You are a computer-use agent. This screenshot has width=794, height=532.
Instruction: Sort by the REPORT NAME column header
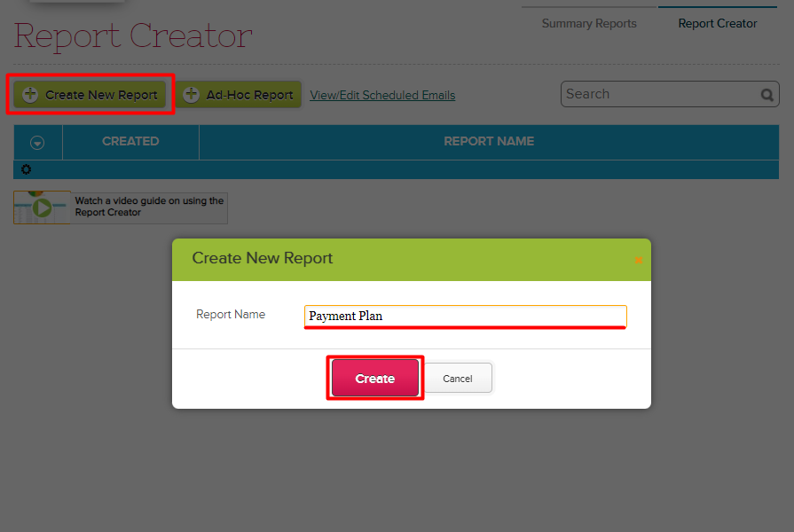pyautogui.click(x=488, y=141)
